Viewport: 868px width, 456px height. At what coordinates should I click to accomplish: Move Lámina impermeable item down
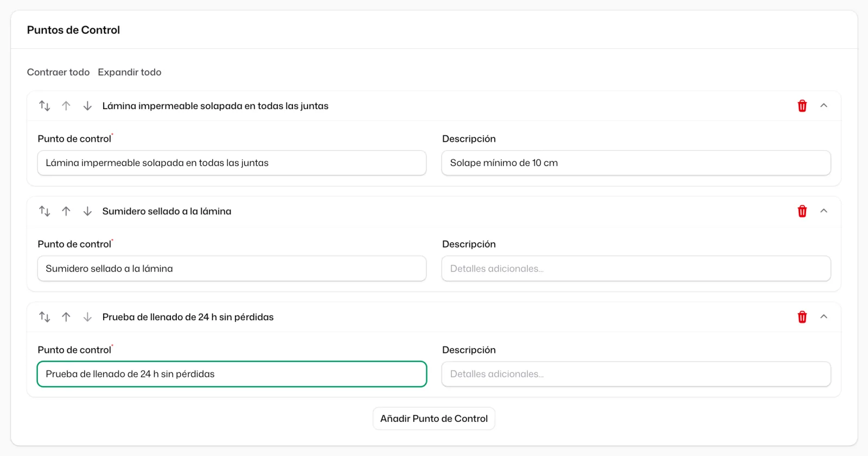coord(87,106)
